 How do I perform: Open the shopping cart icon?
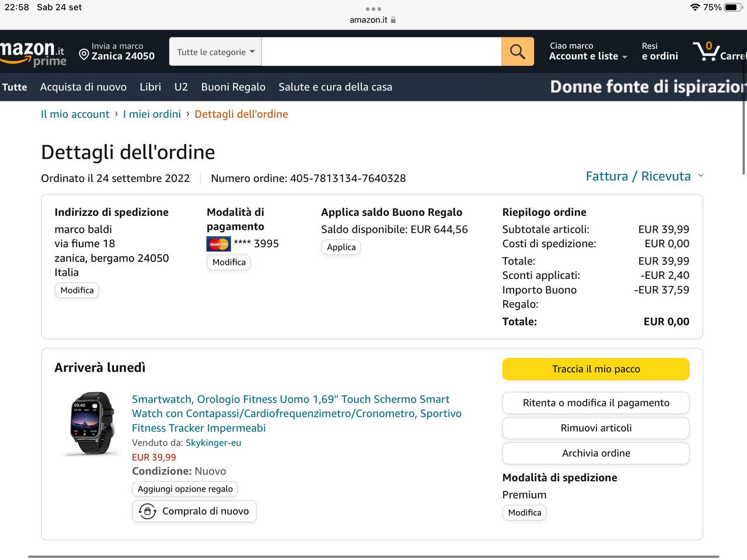click(x=706, y=52)
